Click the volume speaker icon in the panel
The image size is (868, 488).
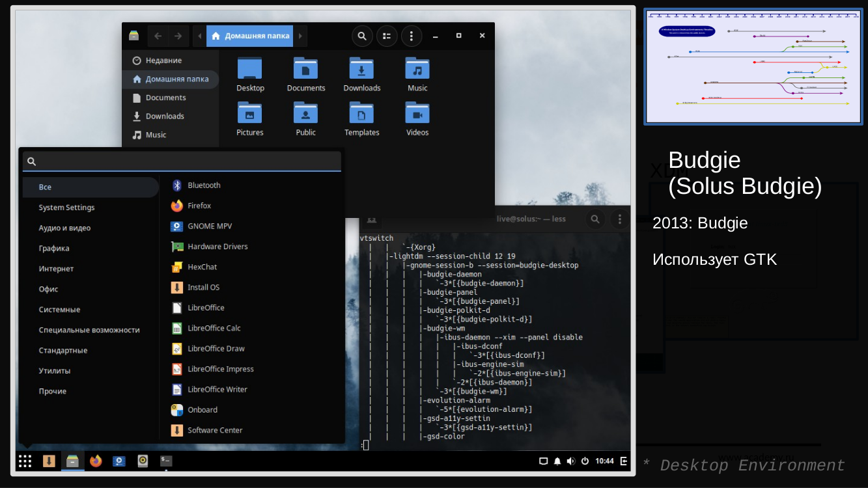(571, 461)
